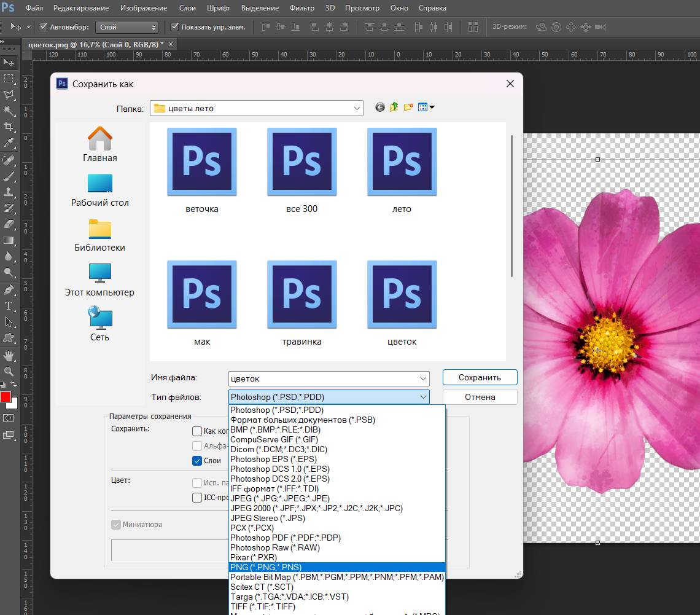The width and height of the screenshot is (700, 615).
Task: Click the create new folder icon
Action: click(x=408, y=108)
